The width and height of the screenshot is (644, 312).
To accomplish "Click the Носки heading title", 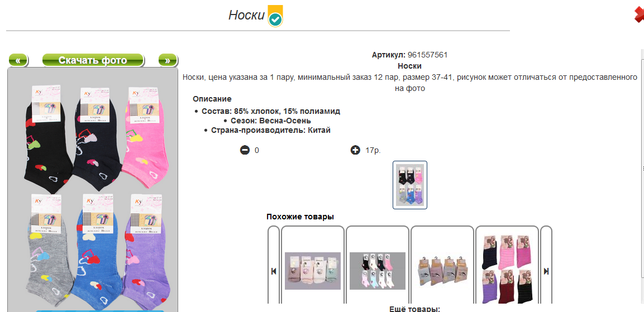I will 246,15.
